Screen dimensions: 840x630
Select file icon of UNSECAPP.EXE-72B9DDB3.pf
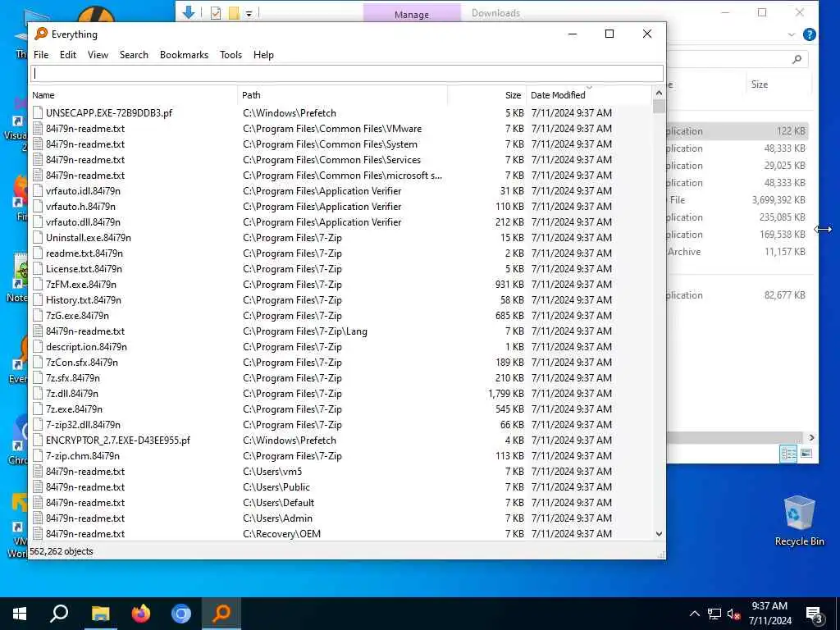pos(37,112)
